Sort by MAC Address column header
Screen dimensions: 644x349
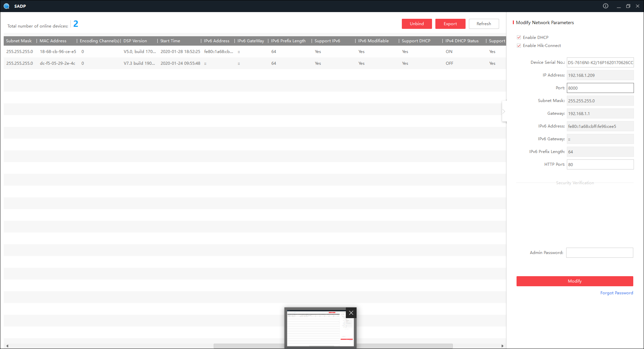(x=53, y=41)
